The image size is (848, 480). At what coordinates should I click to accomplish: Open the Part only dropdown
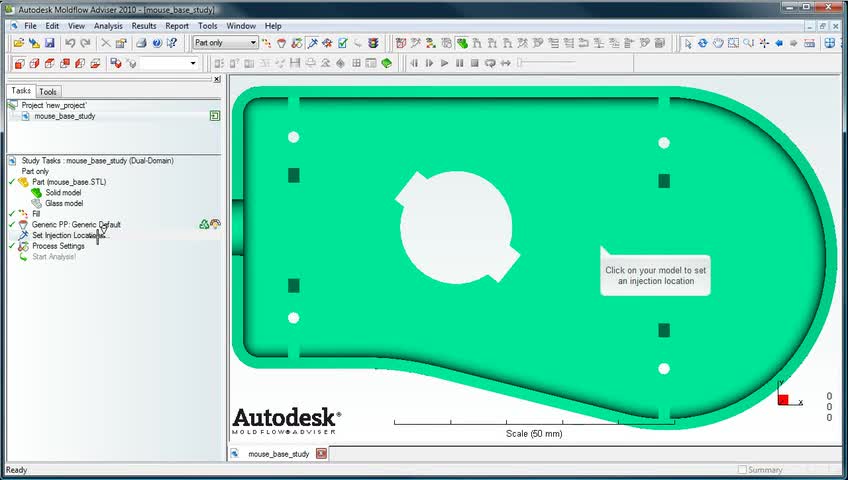click(x=225, y=43)
